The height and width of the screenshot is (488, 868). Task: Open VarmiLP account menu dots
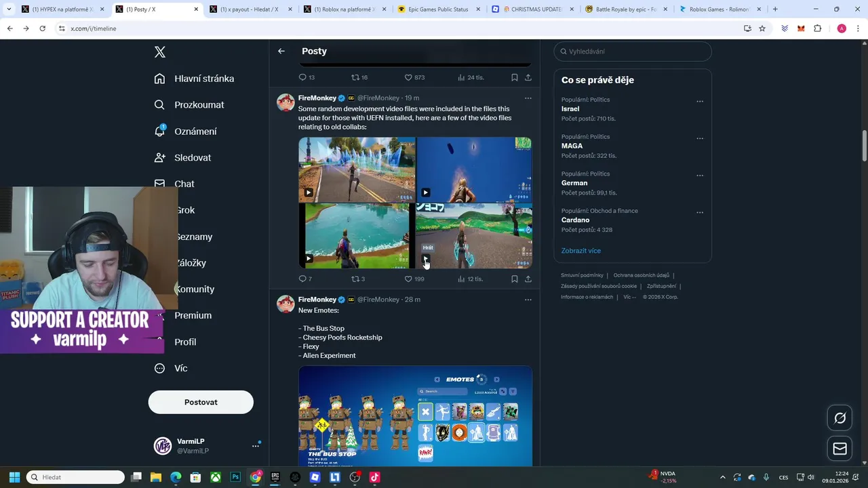tap(256, 446)
